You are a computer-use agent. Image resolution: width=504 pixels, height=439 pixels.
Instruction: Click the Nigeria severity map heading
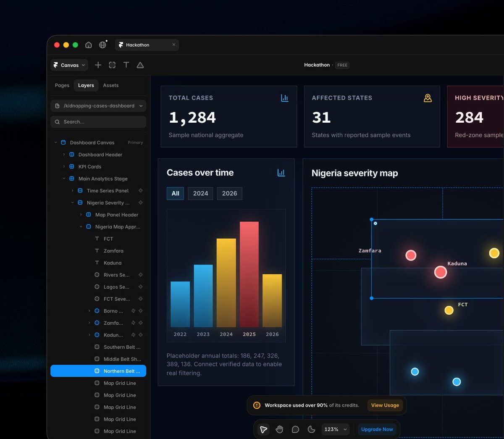pos(354,173)
